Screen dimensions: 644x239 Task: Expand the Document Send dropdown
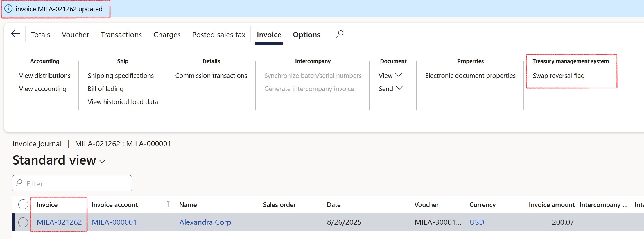tap(390, 89)
